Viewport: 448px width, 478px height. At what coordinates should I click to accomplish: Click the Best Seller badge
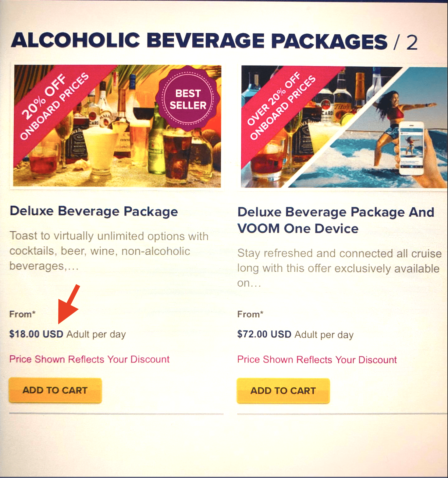tap(188, 99)
